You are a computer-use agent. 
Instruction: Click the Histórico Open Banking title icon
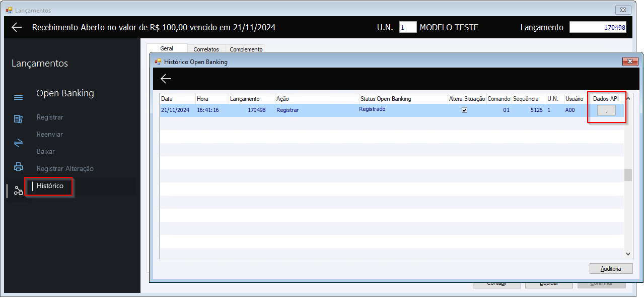(x=158, y=62)
